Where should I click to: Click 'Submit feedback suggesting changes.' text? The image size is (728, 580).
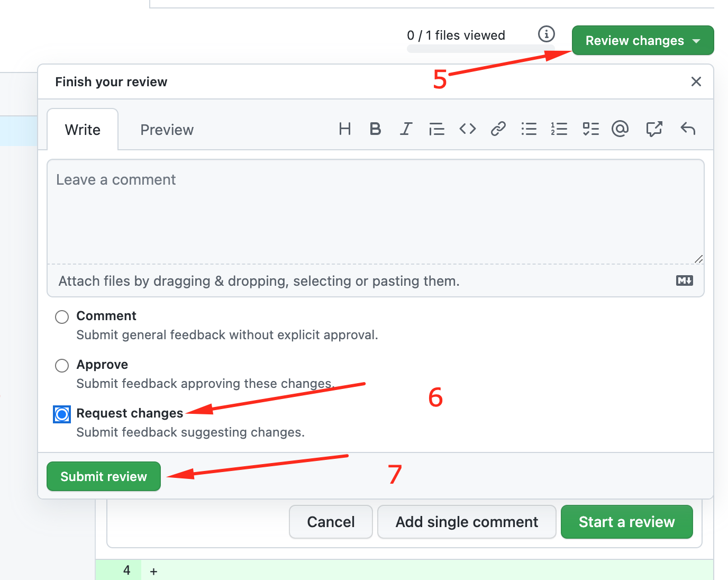pyautogui.click(x=190, y=432)
